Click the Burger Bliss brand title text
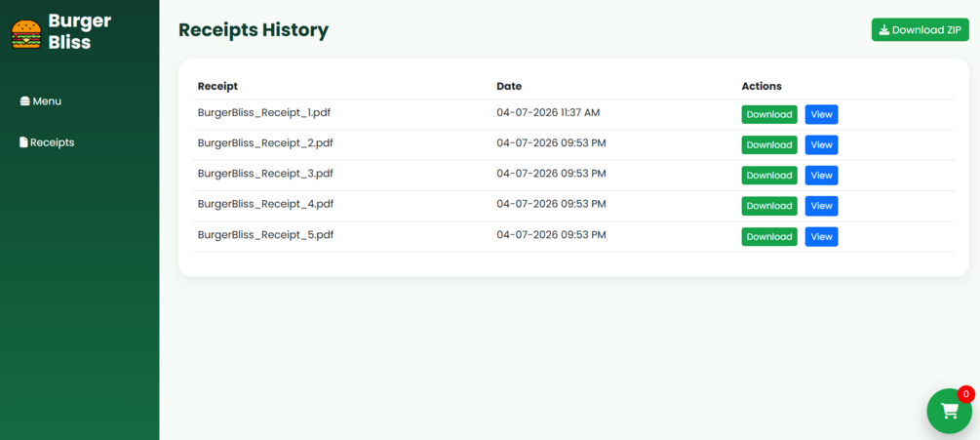Screen dimensions: 980x440 pos(79,31)
